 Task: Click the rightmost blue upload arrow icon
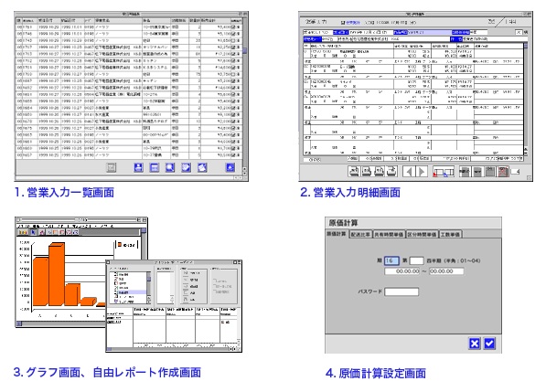(230, 167)
